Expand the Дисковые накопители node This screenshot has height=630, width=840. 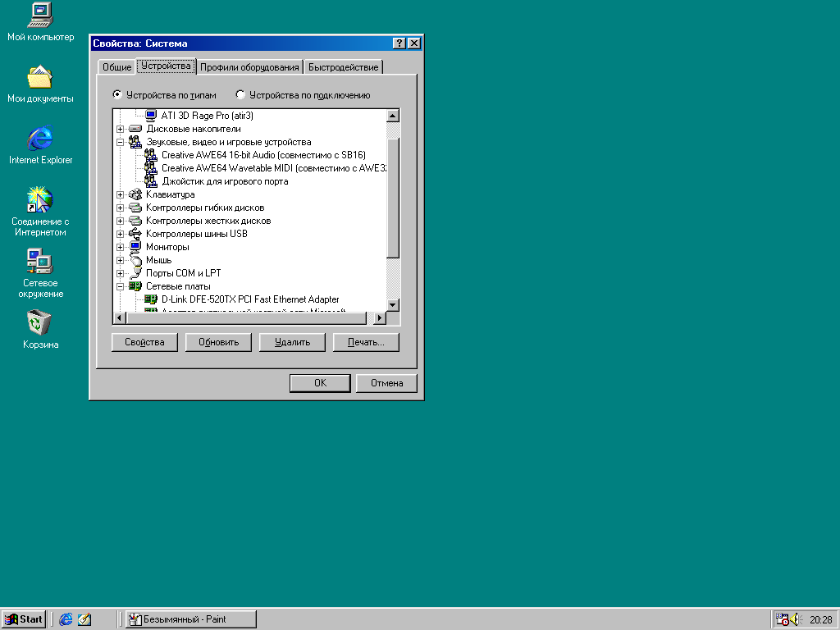pyautogui.click(x=120, y=129)
